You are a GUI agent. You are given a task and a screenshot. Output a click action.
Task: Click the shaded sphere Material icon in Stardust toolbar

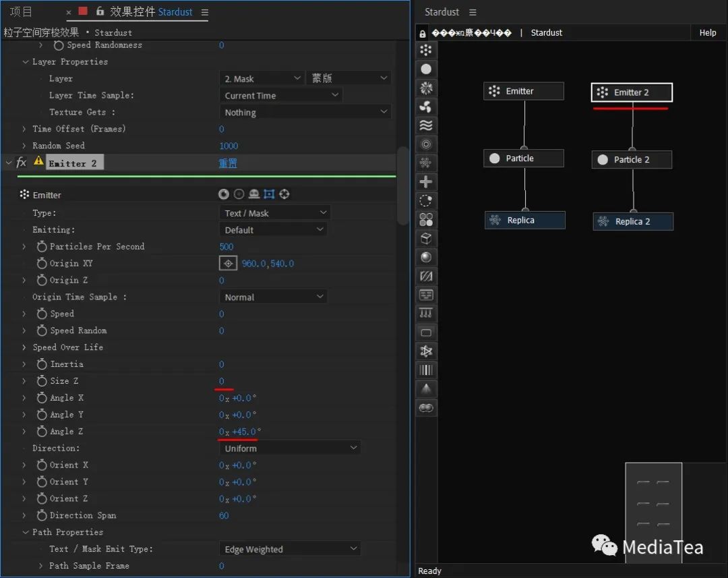426,257
